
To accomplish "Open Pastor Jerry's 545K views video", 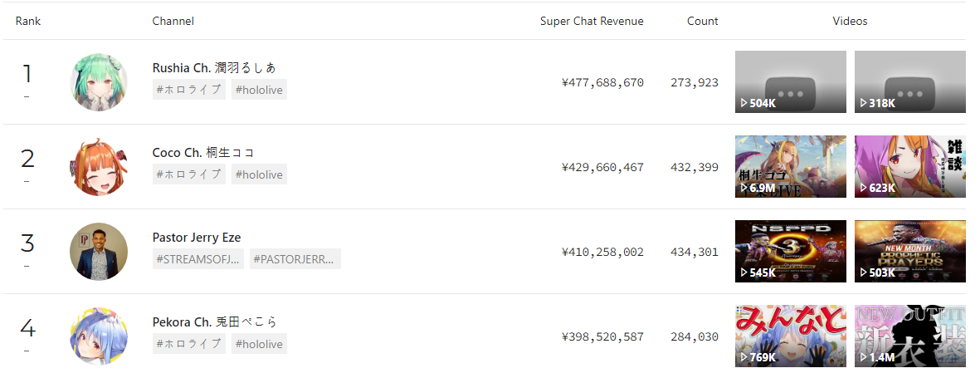I will 790,251.
